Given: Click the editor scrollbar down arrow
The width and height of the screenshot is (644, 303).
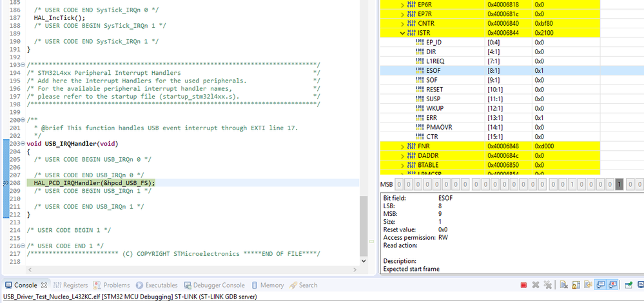Looking at the screenshot, I should [x=363, y=260].
